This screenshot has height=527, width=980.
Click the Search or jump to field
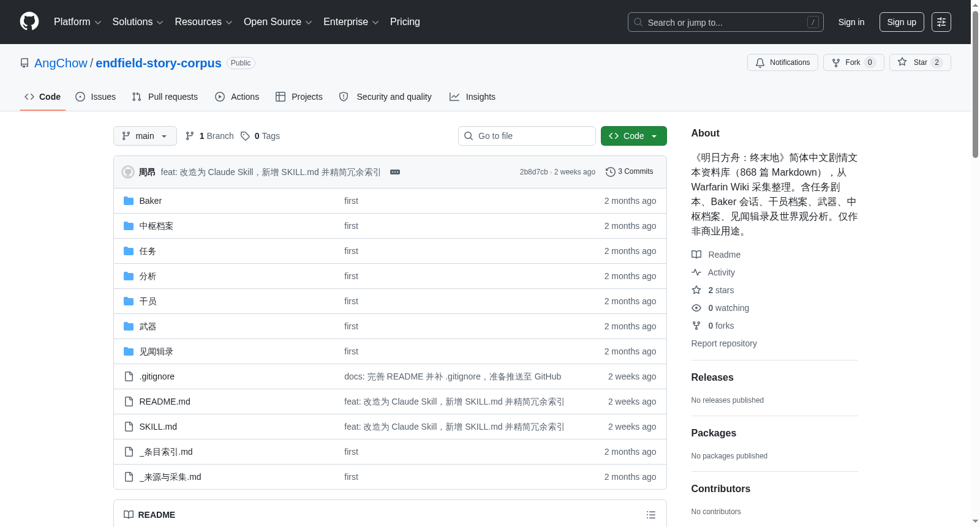click(726, 22)
